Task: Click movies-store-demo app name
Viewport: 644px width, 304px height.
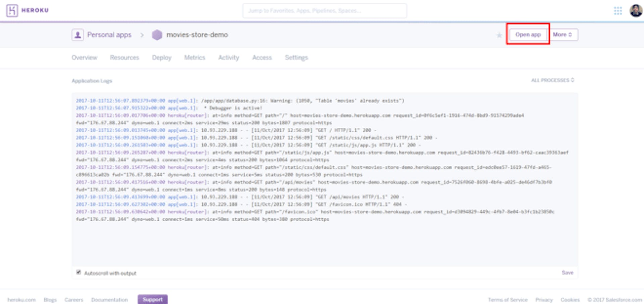Action: (197, 35)
